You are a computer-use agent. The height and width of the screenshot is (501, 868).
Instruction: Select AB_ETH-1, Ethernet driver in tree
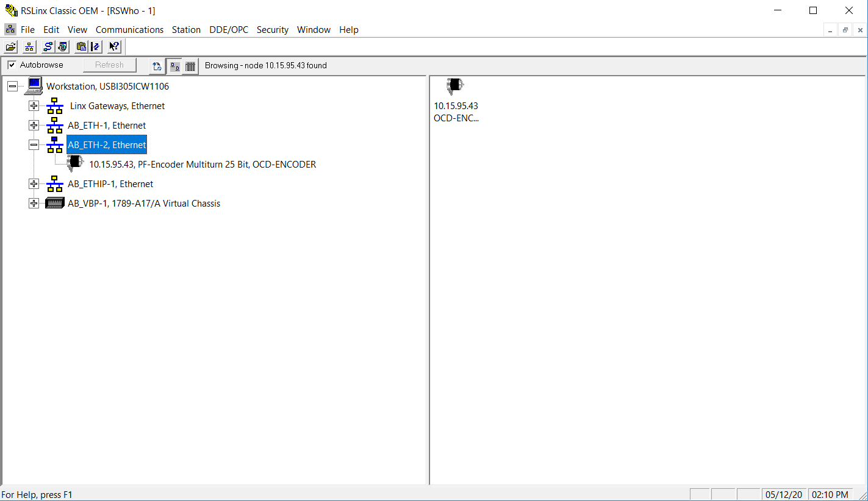[107, 126]
